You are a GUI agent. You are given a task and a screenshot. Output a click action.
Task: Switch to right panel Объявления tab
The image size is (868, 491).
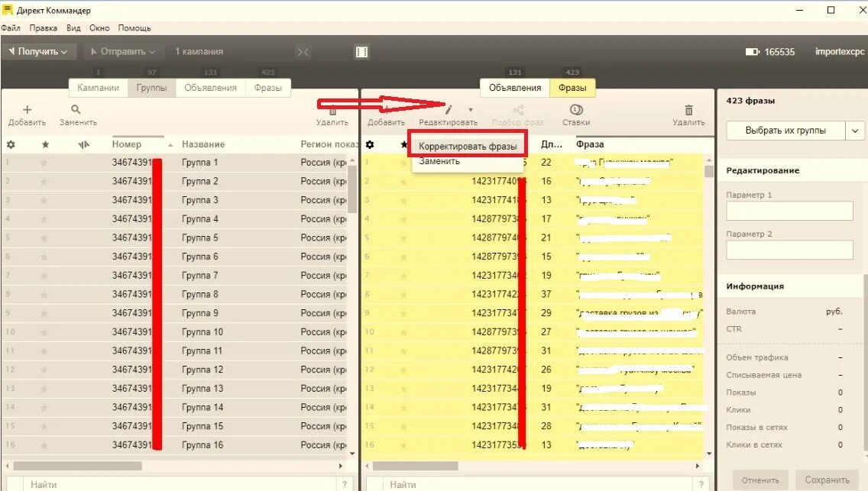click(x=515, y=87)
